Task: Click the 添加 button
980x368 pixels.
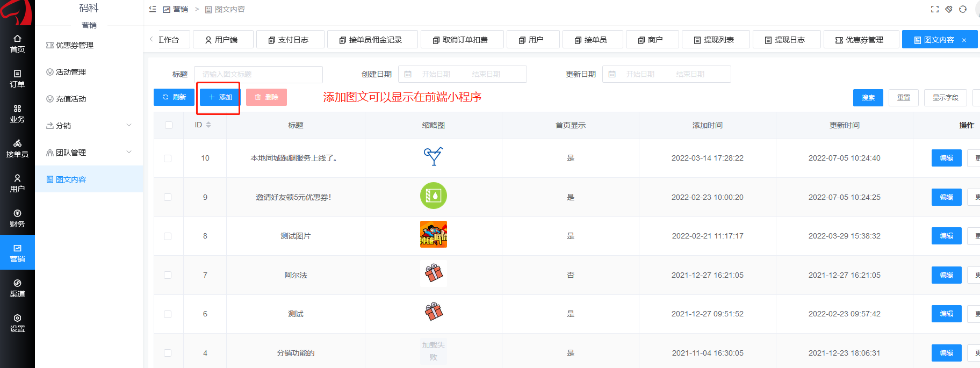Action: pyautogui.click(x=220, y=97)
